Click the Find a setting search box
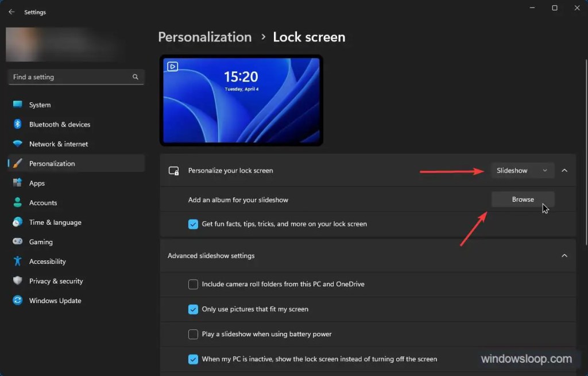 (76, 77)
